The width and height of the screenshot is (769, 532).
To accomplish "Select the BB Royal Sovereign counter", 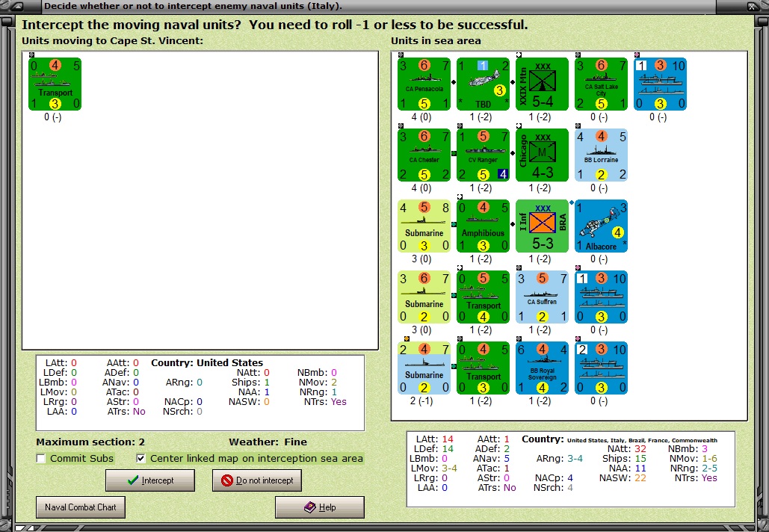I will click(542, 368).
